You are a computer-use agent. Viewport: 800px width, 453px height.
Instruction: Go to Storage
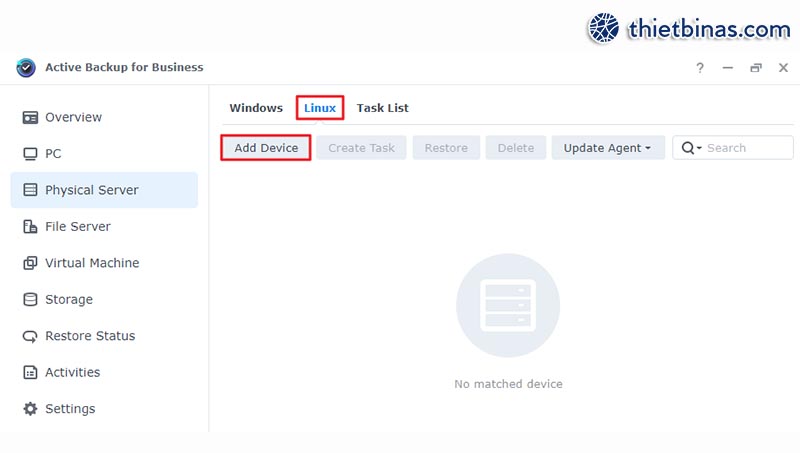click(104, 299)
